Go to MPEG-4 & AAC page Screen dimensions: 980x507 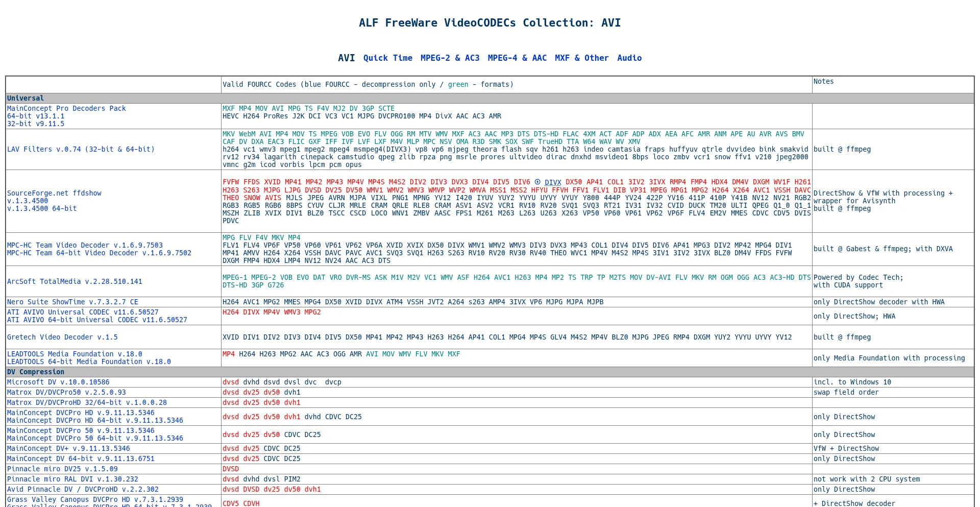517,58
